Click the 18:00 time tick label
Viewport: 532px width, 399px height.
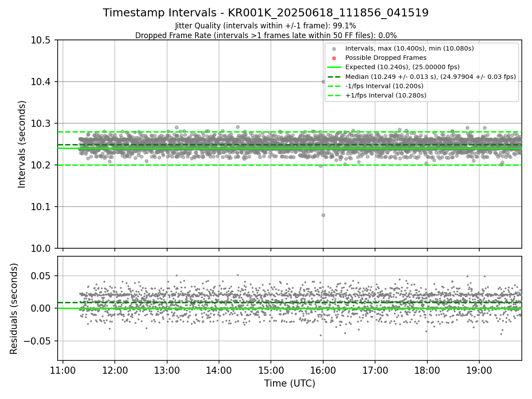click(427, 370)
